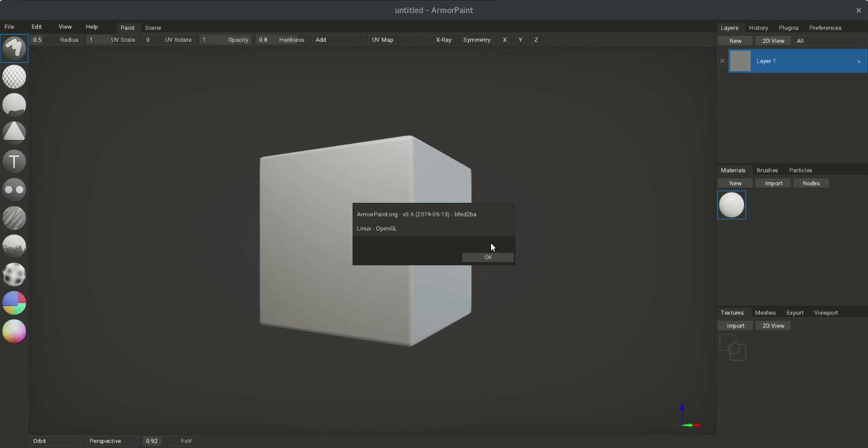The image size is (868, 448).
Task: Click the plus icon on Layer 1
Action: pyautogui.click(x=859, y=61)
